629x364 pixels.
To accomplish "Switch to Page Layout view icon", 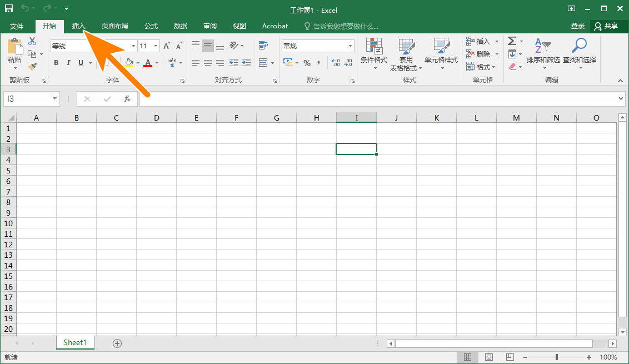I will (x=488, y=357).
